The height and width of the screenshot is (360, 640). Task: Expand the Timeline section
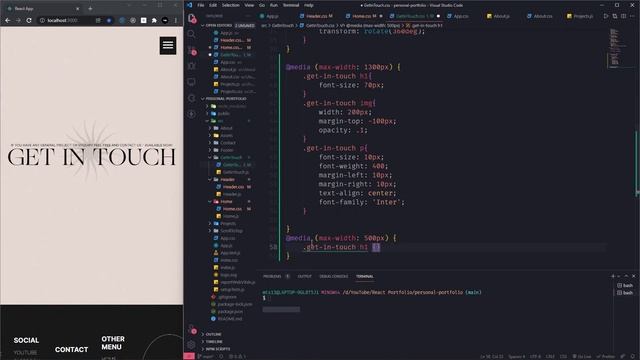pos(214,342)
